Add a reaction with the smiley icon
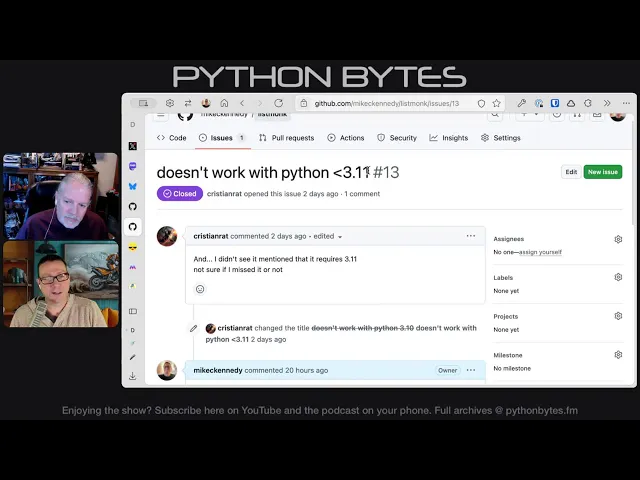Viewport: 640px width, 480px height. point(200,289)
